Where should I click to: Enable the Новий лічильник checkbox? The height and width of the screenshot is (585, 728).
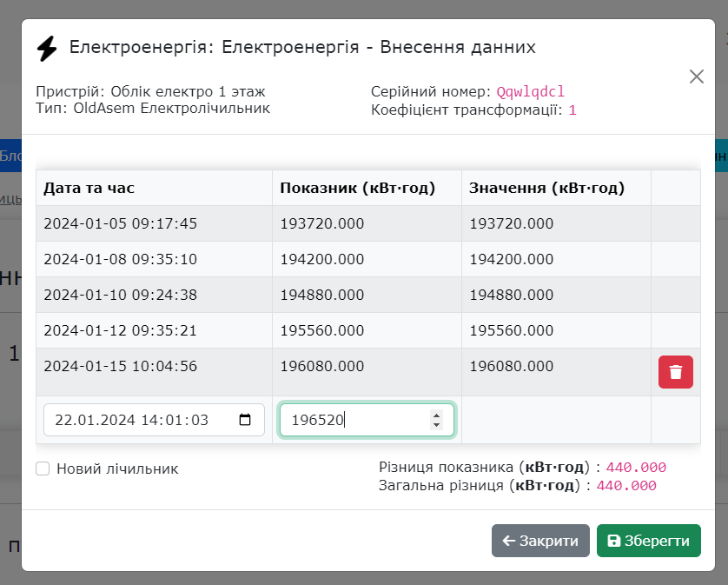coord(42,469)
